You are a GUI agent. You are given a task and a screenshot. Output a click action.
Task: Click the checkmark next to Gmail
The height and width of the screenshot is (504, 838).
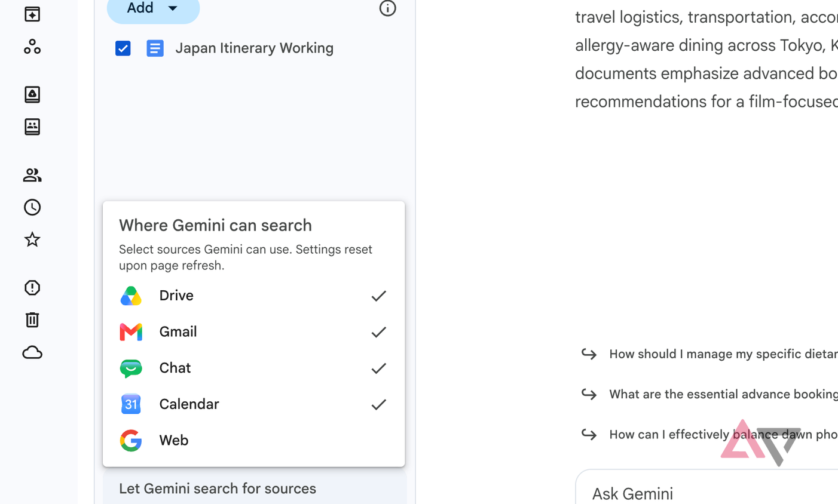coord(378,332)
